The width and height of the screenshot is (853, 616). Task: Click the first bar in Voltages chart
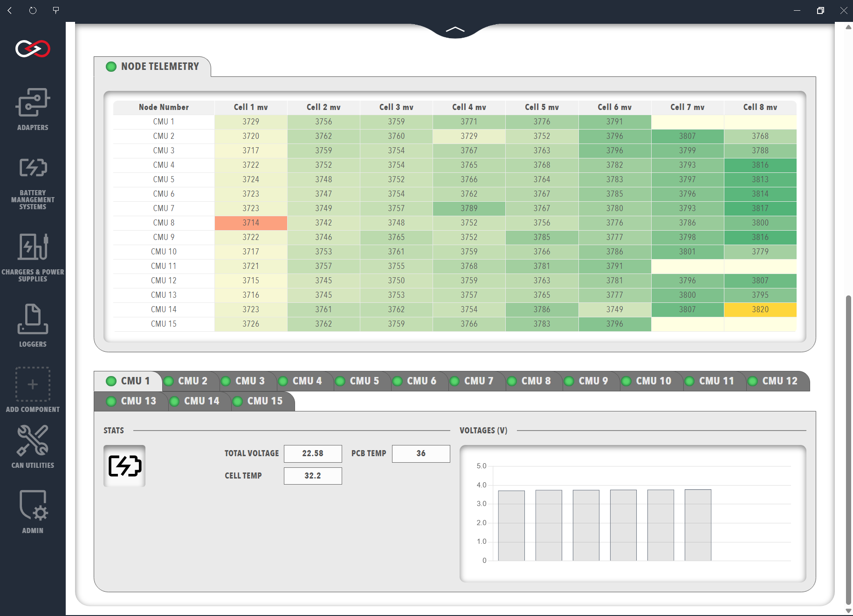(x=511, y=526)
